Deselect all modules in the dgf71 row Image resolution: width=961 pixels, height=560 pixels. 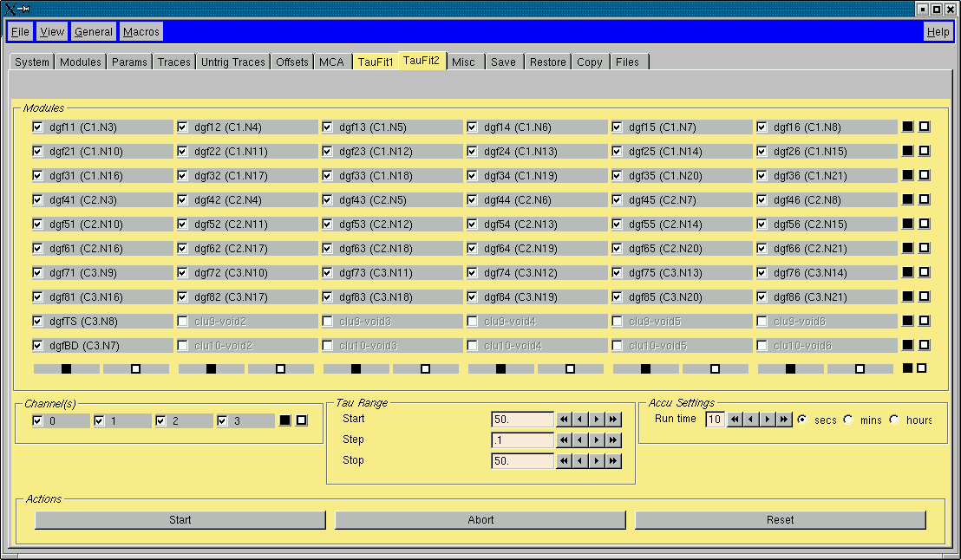click(925, 272)
